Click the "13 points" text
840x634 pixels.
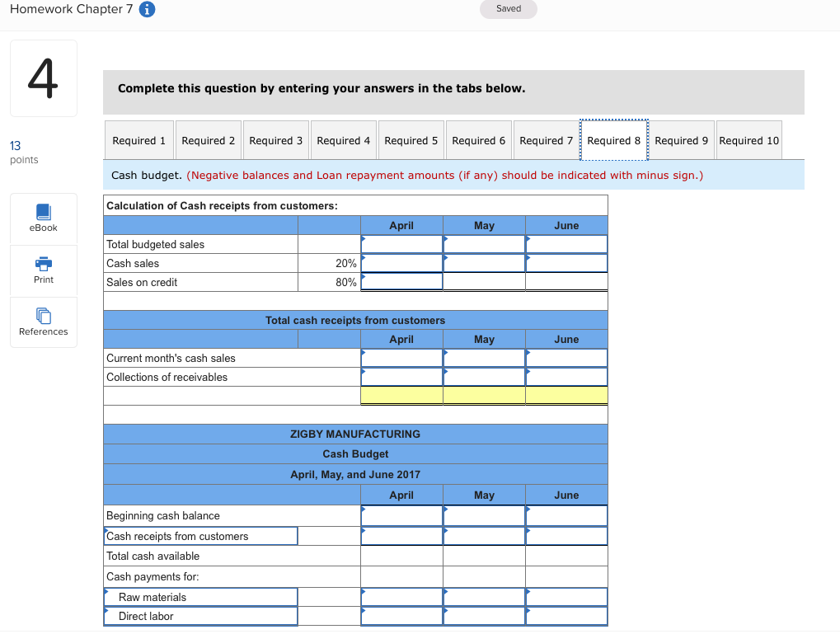(x=24, y=153)
